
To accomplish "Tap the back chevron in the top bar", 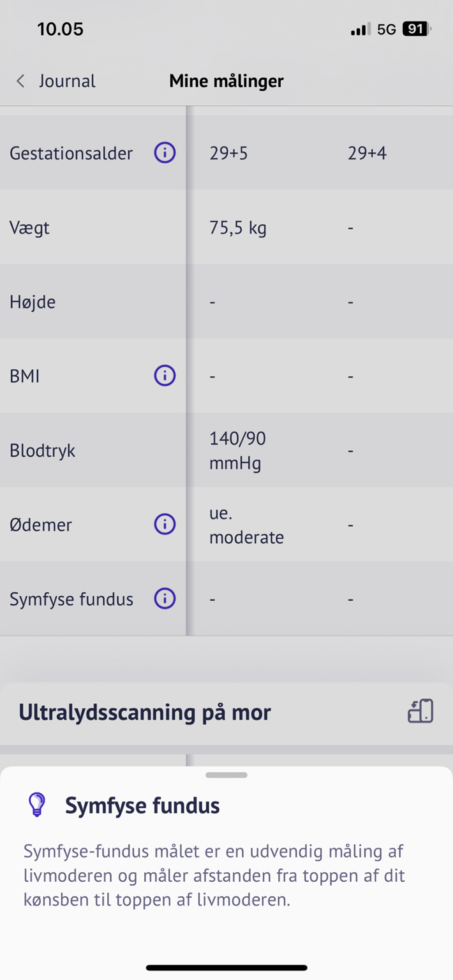I will coord(20,81).
